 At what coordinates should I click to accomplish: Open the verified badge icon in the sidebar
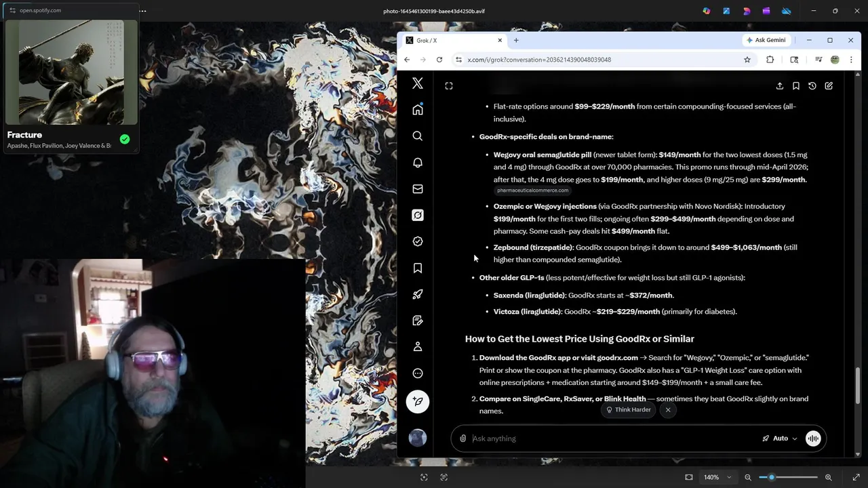418,241
